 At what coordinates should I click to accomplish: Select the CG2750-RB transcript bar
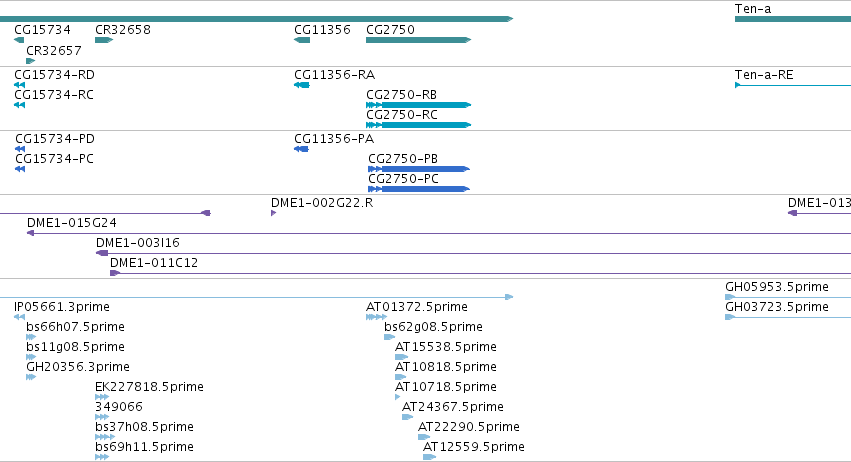[x=418, y=105]
